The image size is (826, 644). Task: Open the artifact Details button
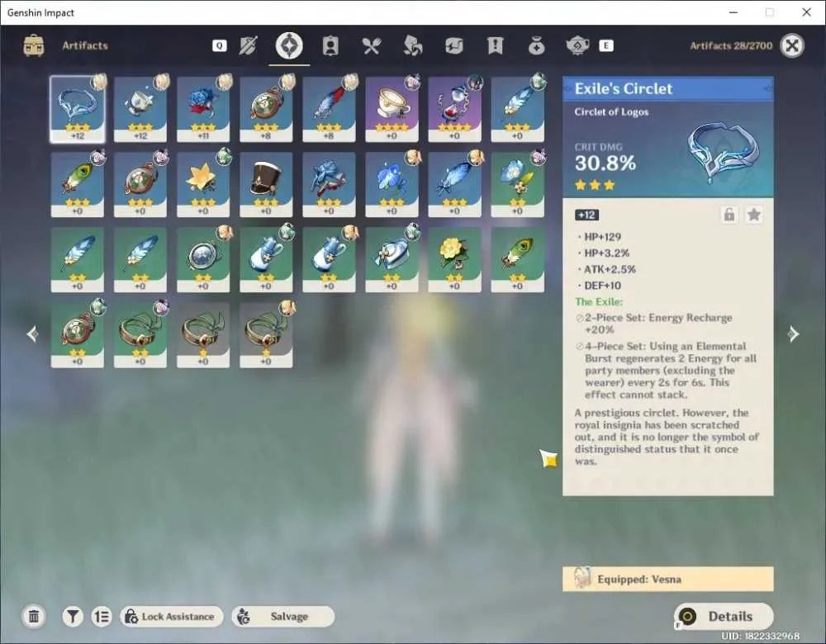(724, 616)
